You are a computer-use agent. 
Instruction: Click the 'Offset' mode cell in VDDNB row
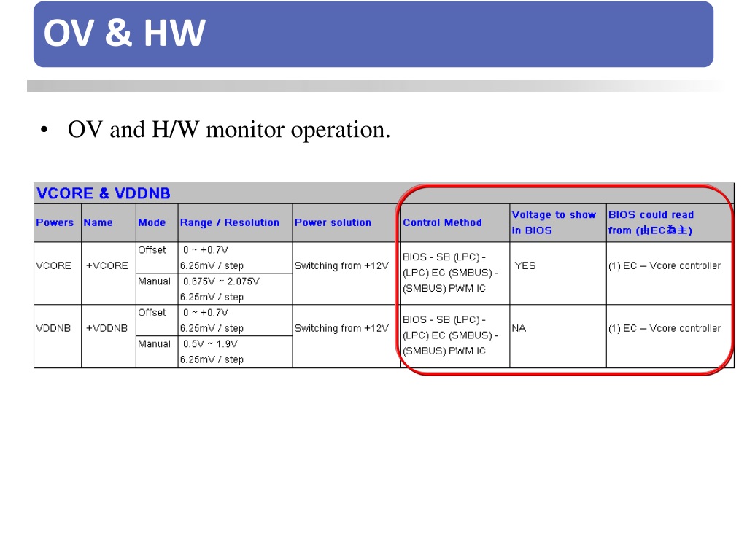(x=152, y=313)
